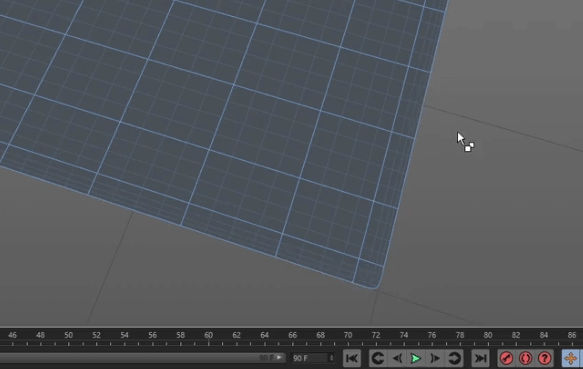
Task: Click the rounded corner of the mesh
Action: coord(376,283)
